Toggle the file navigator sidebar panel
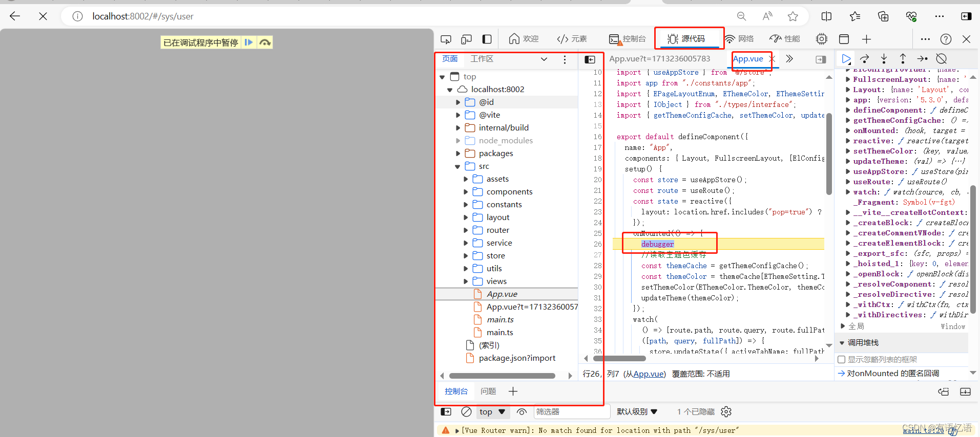980x437 pixels. coord(590,59)
